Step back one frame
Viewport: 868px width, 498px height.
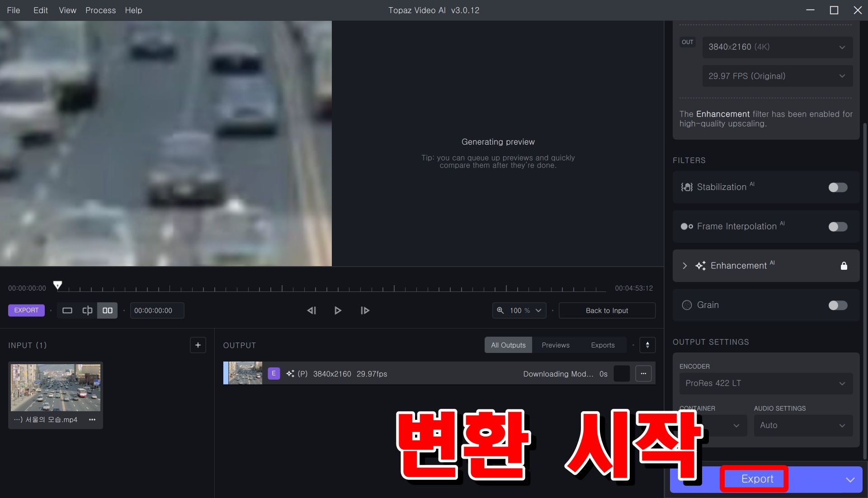coord(311,310)
